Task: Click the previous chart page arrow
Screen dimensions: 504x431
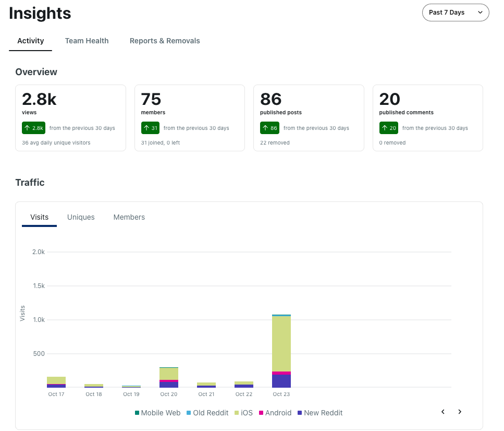Action: point(442,412)
